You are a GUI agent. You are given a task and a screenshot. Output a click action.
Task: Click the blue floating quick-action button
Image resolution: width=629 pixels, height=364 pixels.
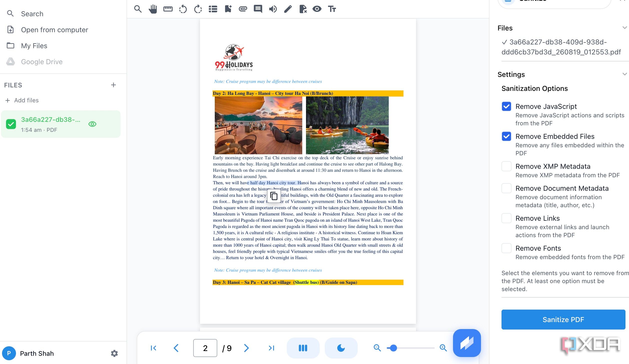[467, 343]
